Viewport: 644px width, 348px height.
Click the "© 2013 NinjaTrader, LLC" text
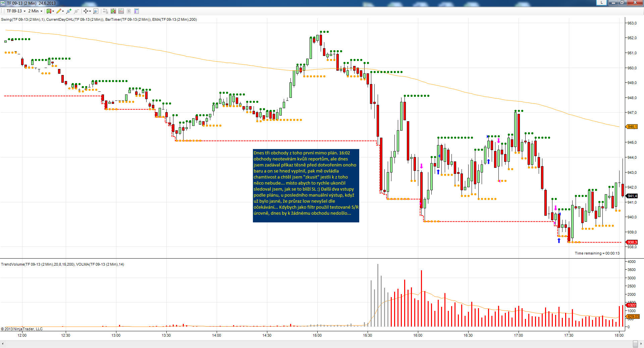click(x=22, y=329)
